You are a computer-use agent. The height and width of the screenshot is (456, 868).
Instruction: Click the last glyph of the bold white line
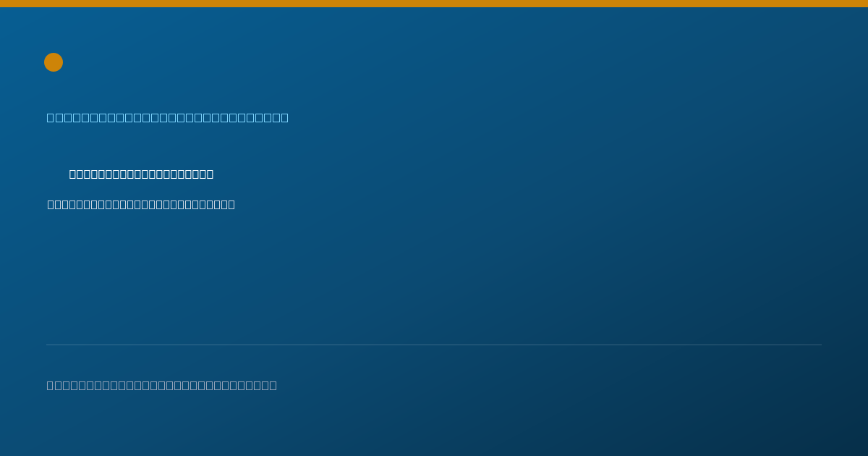[x=210, y=174]
